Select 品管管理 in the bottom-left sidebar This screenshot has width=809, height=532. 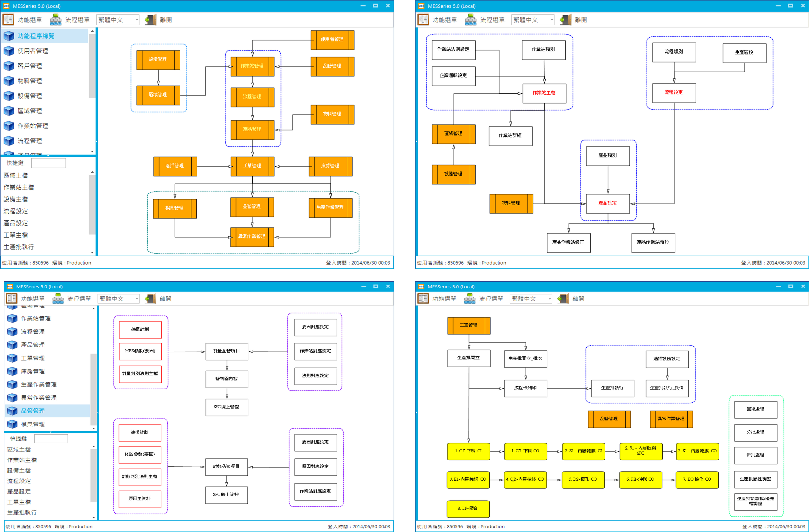[x=33, y=411]
